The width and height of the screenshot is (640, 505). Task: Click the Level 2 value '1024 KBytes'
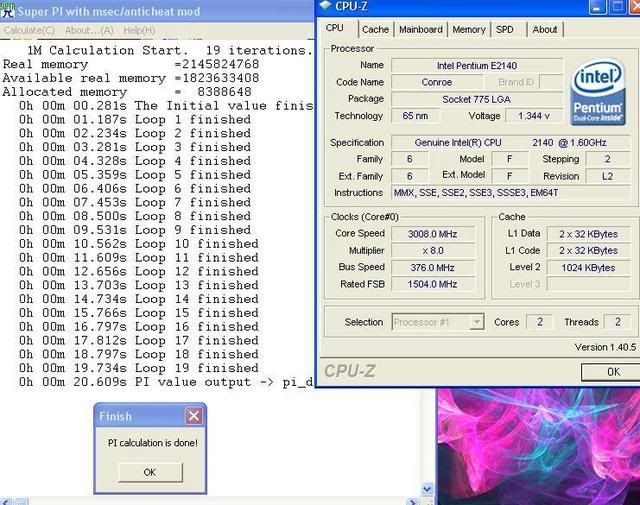pos(589,267)
